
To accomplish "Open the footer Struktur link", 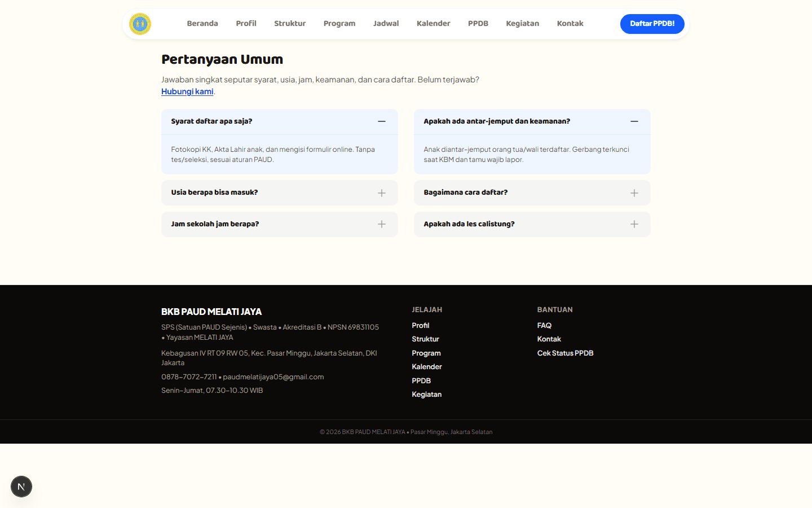I will coord(425,339).
